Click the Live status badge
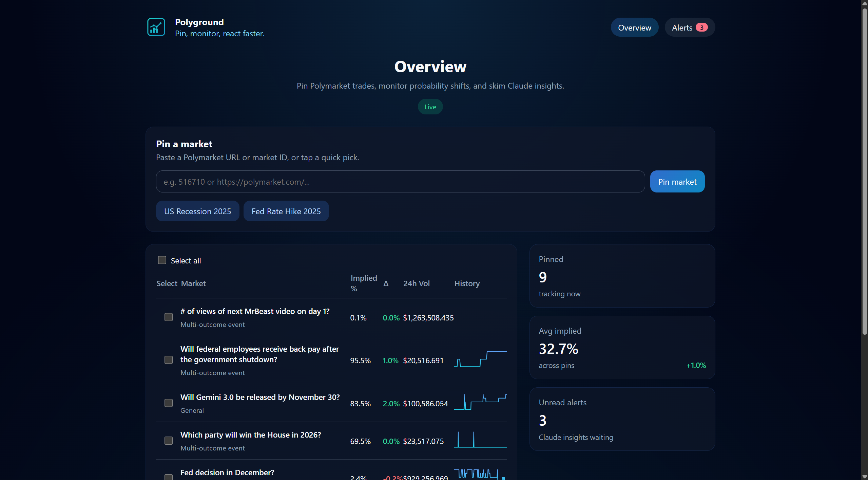Screen dimensions: 868x480 (x=430, y=107)
